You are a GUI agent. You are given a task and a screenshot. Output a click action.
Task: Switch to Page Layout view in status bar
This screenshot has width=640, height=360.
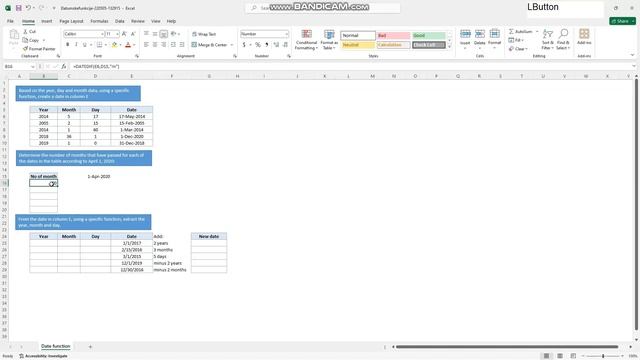pos(560,356)
